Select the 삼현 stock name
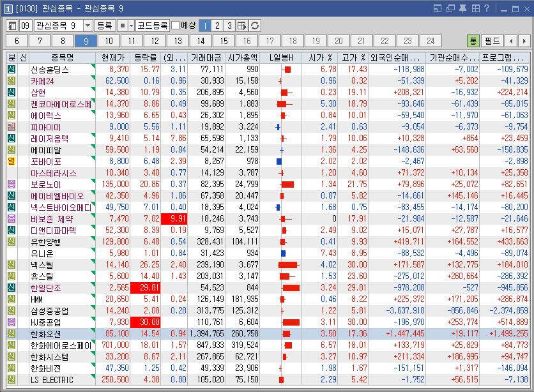 [x=38, y=93]
